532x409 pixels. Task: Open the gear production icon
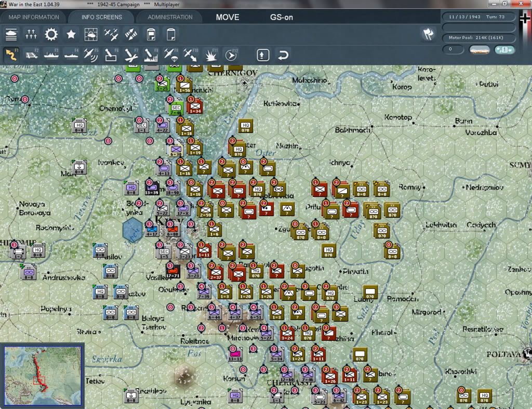(51, 34)
